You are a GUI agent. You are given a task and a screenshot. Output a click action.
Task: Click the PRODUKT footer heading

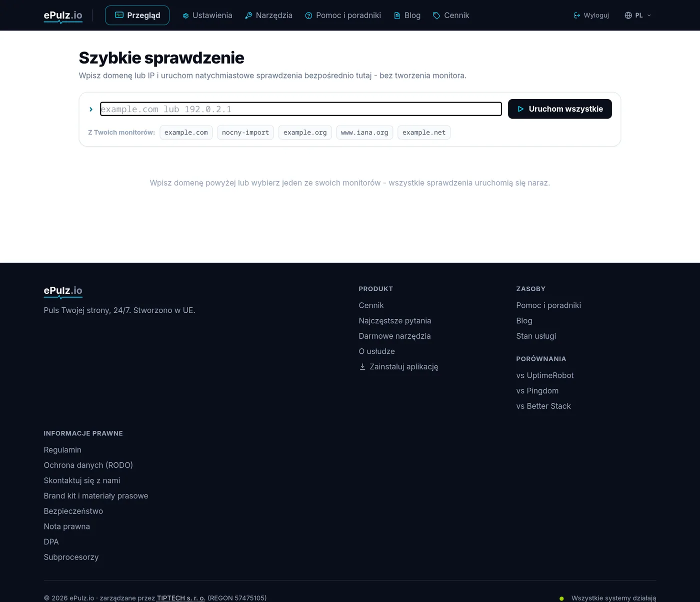pyautogui.click(x=376, y=289)
